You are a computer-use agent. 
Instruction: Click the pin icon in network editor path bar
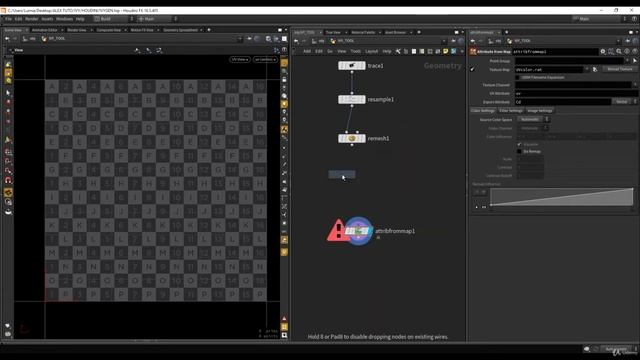tap(453, 41)
